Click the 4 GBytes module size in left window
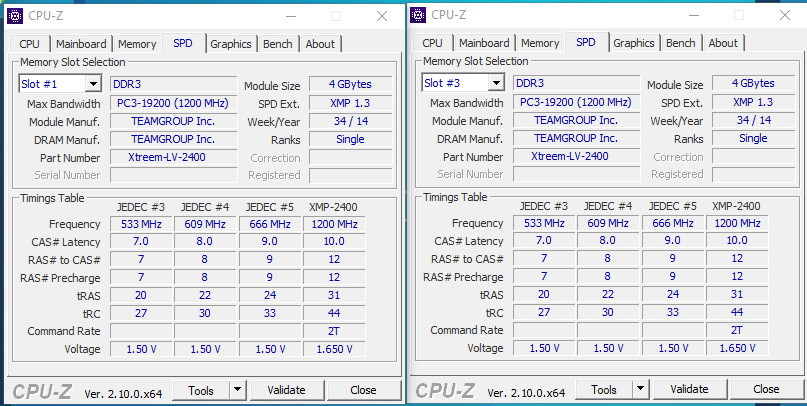Viewport: 807px width, 406px height. pos(350,84)
